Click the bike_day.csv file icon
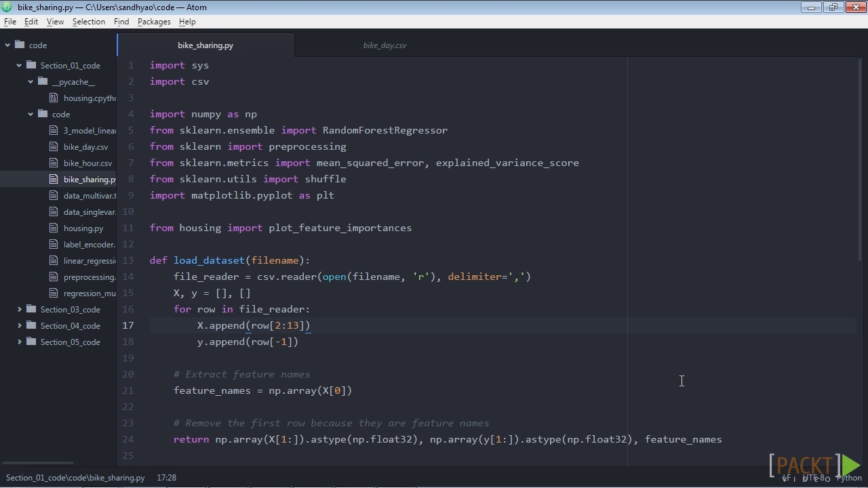This screenshot has width=868, height=488. (x=54, y=147)
